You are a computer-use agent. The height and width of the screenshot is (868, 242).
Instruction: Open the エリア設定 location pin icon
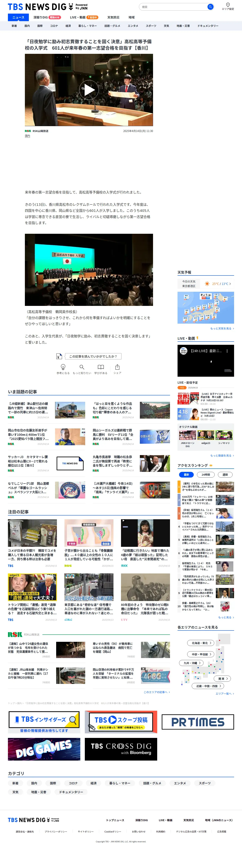coord(227,5)
